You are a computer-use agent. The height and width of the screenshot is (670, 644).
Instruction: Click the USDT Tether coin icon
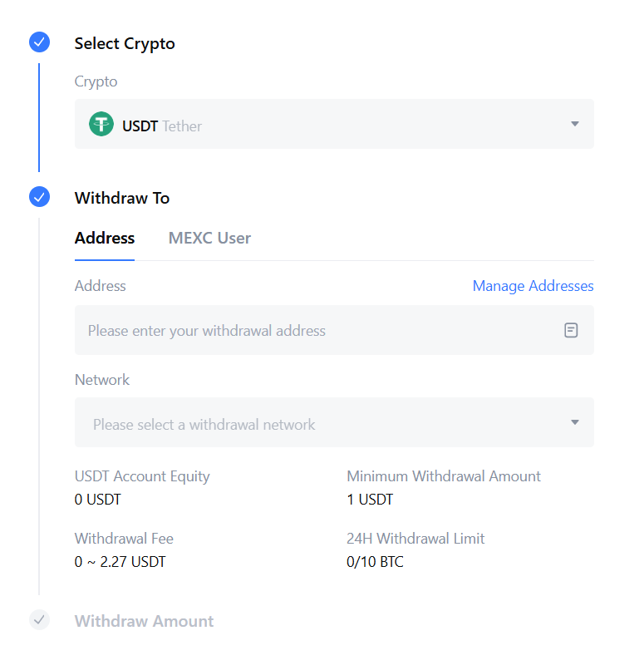point(101,125)
